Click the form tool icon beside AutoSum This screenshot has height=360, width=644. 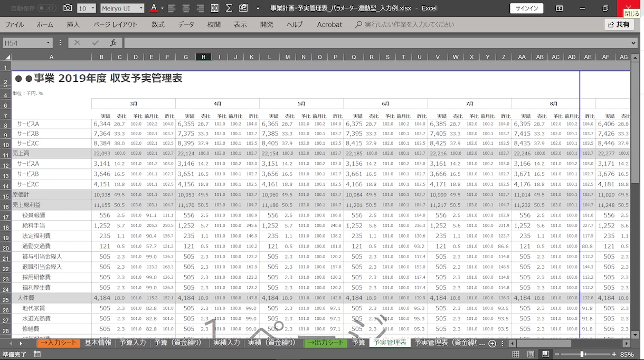(243, 8)
